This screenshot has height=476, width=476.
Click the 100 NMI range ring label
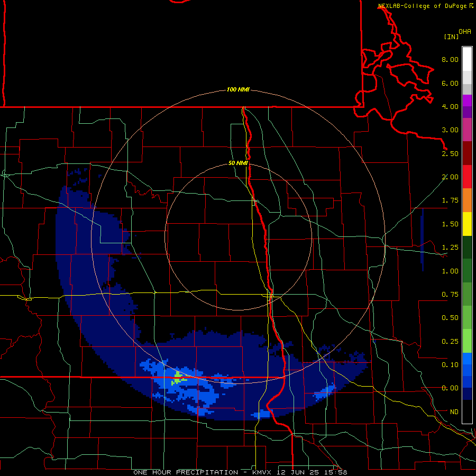[x=238, y=89]
